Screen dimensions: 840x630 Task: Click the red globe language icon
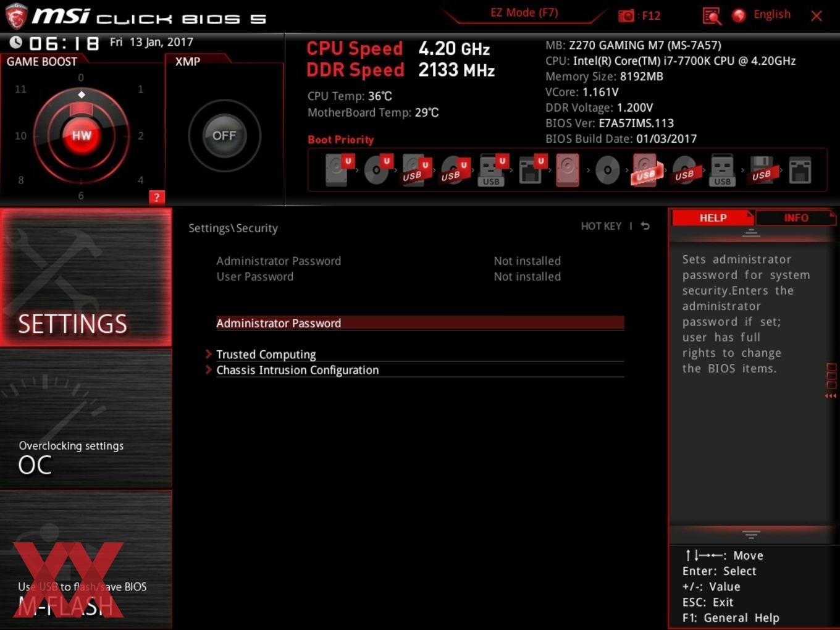[x=739, y=15]
